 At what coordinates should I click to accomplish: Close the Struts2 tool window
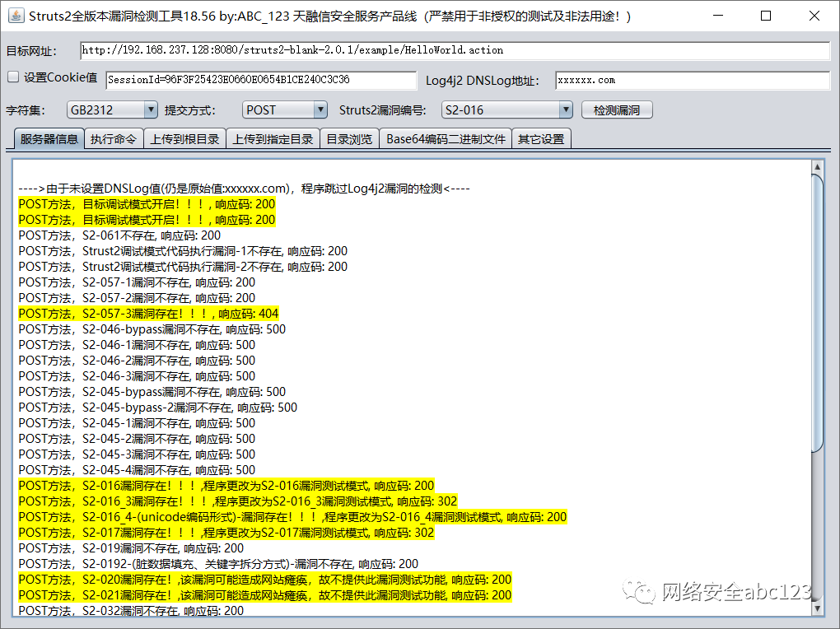(x=814, y=16)
